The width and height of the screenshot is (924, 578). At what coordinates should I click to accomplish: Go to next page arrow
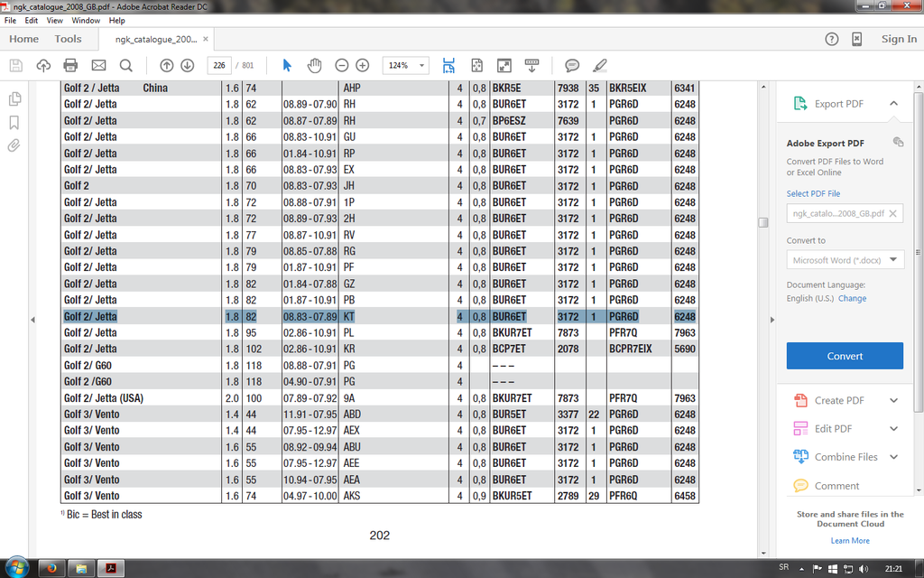188,65
